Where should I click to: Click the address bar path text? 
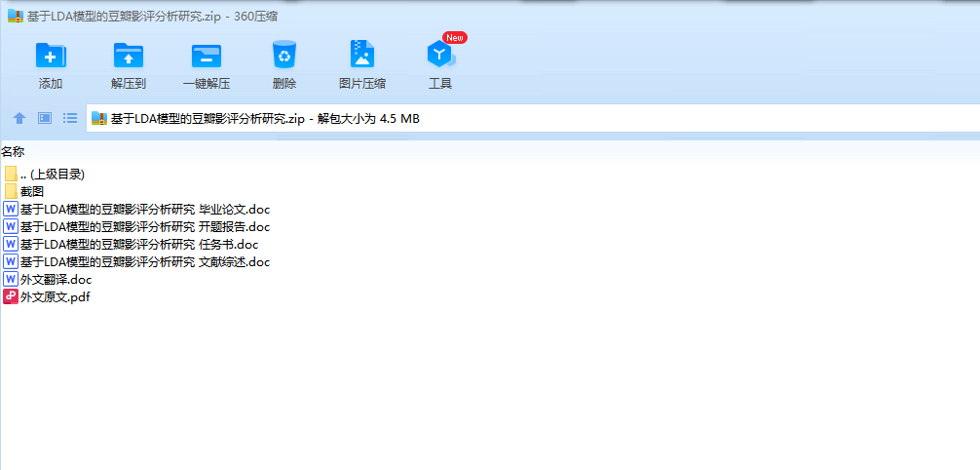265,118
